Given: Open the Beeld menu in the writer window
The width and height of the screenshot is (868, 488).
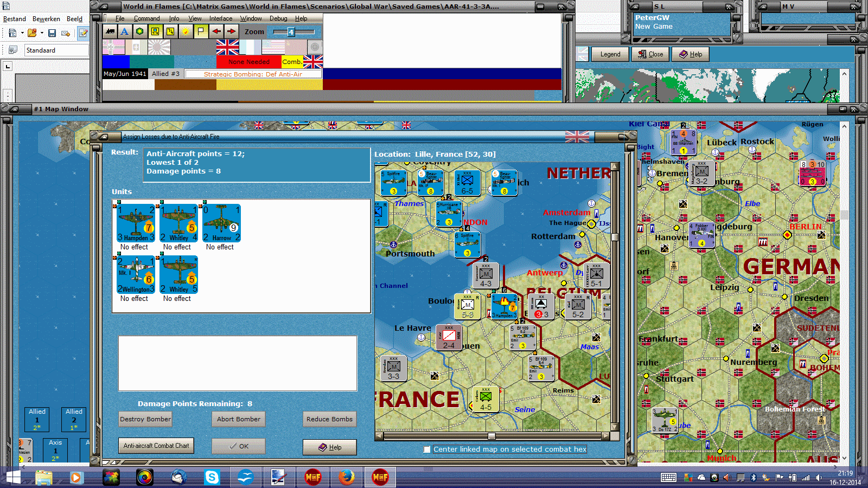Looking at the screenshot, I should 74,19.
